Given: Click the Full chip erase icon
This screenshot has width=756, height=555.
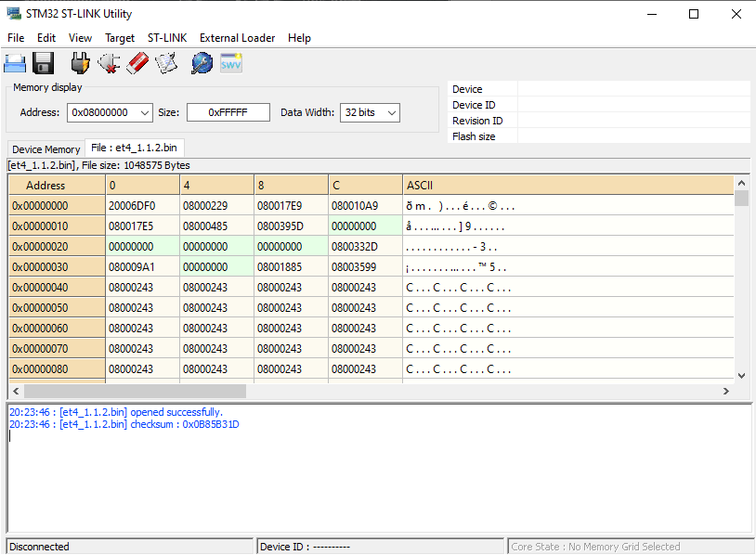Looking at the screenshot, I should tap(137, 64).
